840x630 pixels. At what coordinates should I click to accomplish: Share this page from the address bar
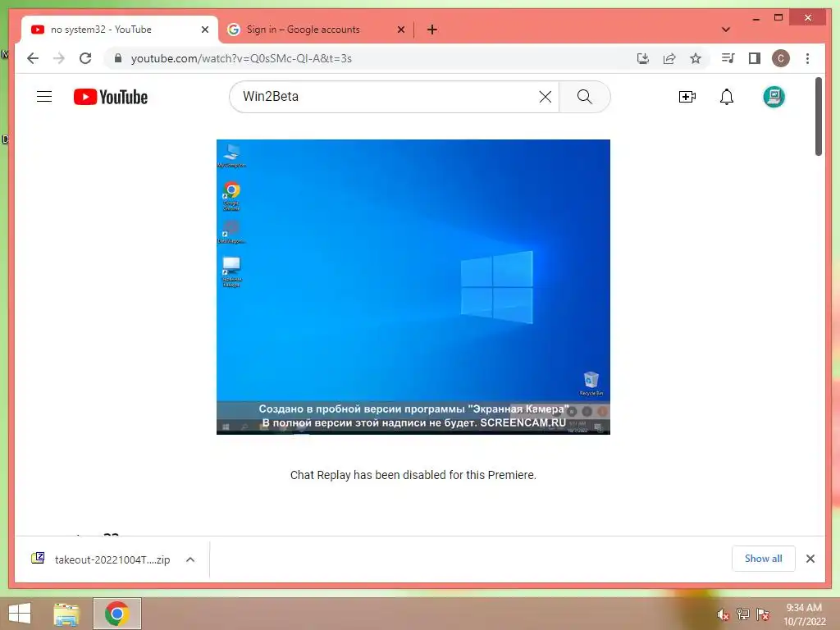coord(669,58)
